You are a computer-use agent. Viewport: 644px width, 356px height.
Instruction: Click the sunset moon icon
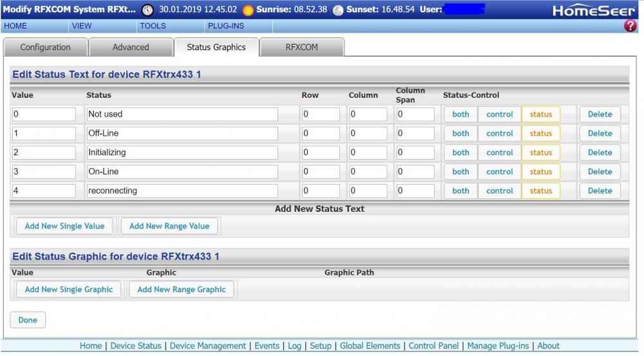pyautogui.click(x=338, y=10)
